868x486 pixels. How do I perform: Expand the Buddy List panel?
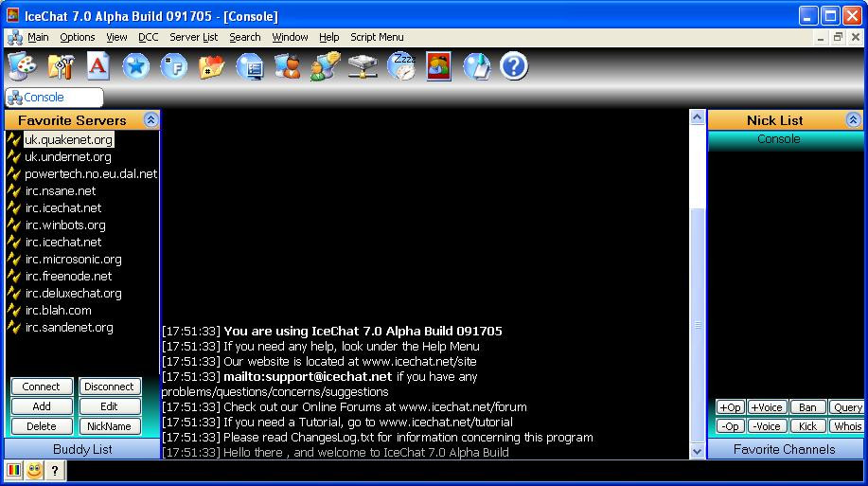click(x=82, y=449)
